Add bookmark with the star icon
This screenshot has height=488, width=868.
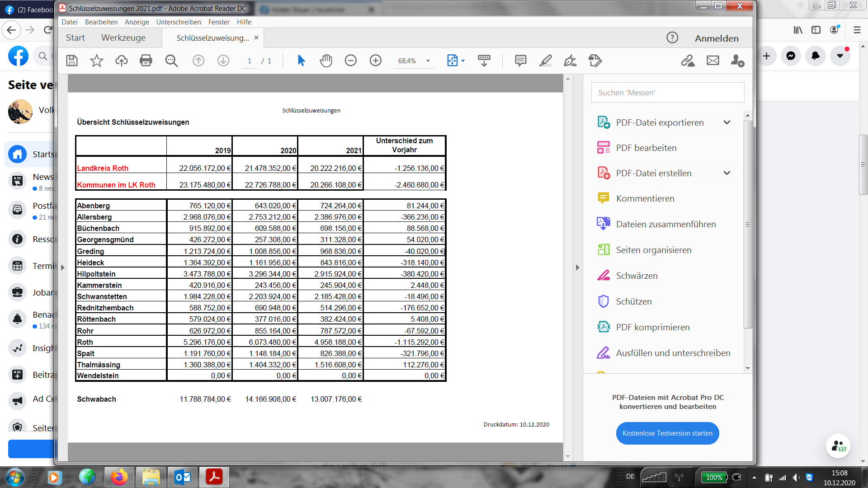point(97,61)
